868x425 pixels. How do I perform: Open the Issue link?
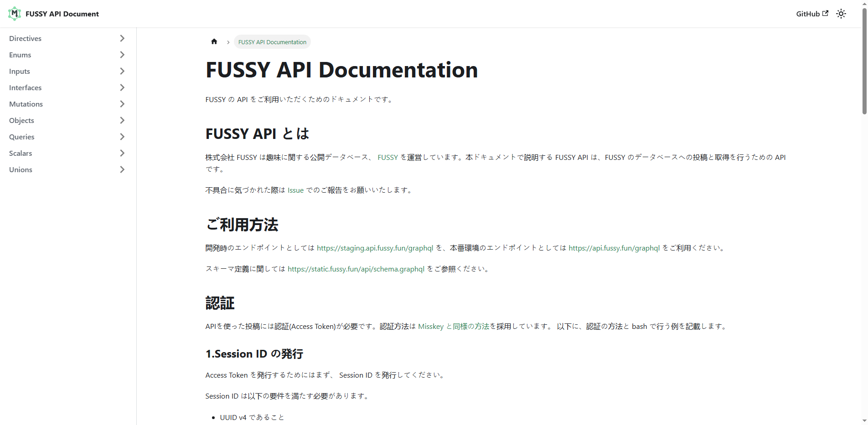pyautogui.click(x=295, y=190)
